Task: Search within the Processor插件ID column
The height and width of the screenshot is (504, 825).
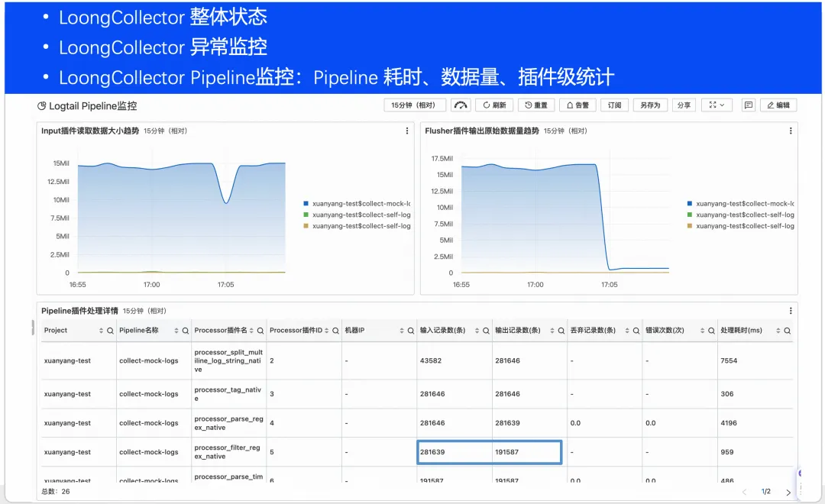Action: [x=335, y=331]
